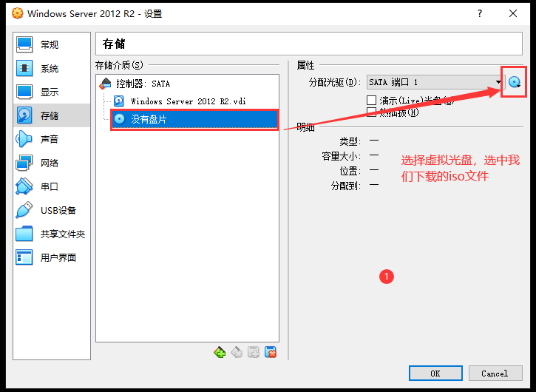Click the 位置 detail label

click(350, 171)
